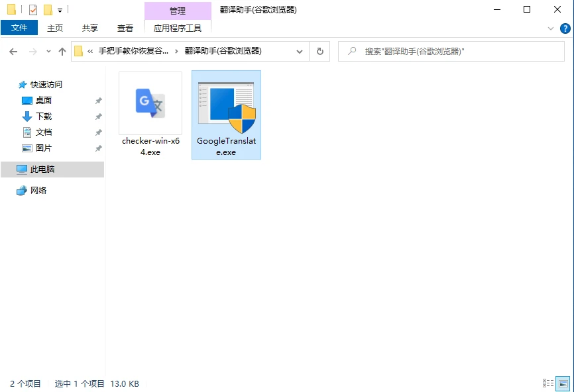This screenshot has width=574, height=392.
Task: Open 图片 folder in quick access
Action: [44, 148]
